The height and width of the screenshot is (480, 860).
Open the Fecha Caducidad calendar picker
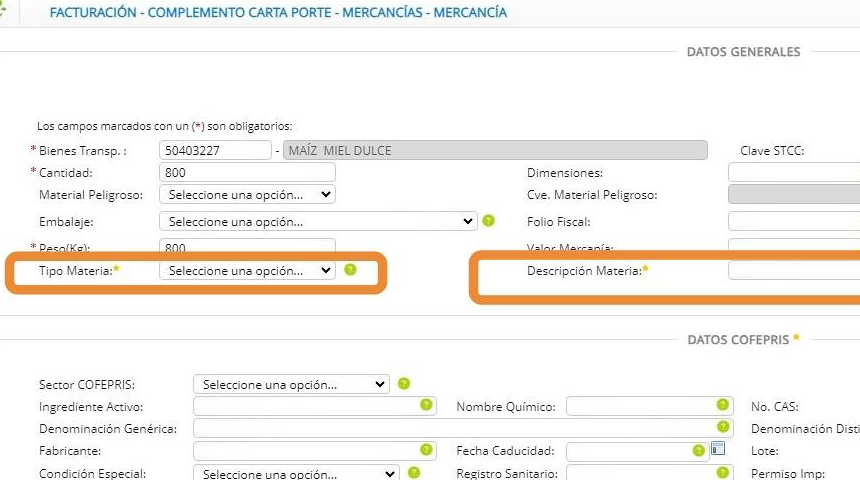[718, 450]
